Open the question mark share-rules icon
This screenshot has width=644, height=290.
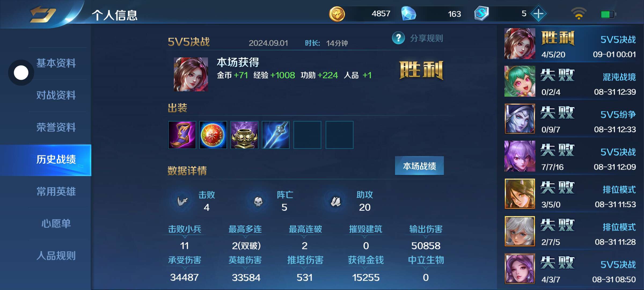point(398,38)
